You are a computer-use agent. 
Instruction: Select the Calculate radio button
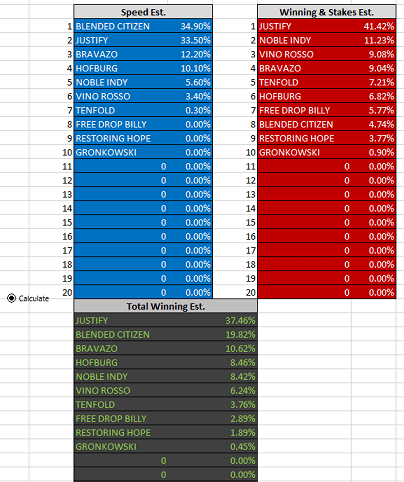tap(11, 298)
